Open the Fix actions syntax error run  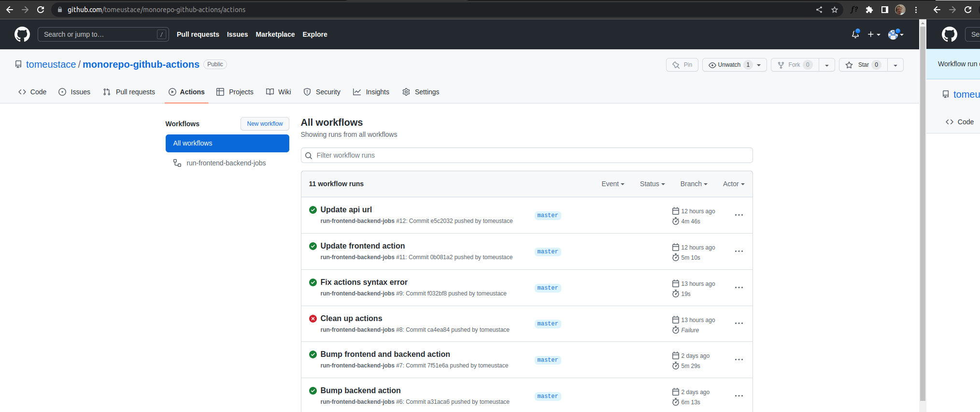pyautogui.click(x=364, y=282)
